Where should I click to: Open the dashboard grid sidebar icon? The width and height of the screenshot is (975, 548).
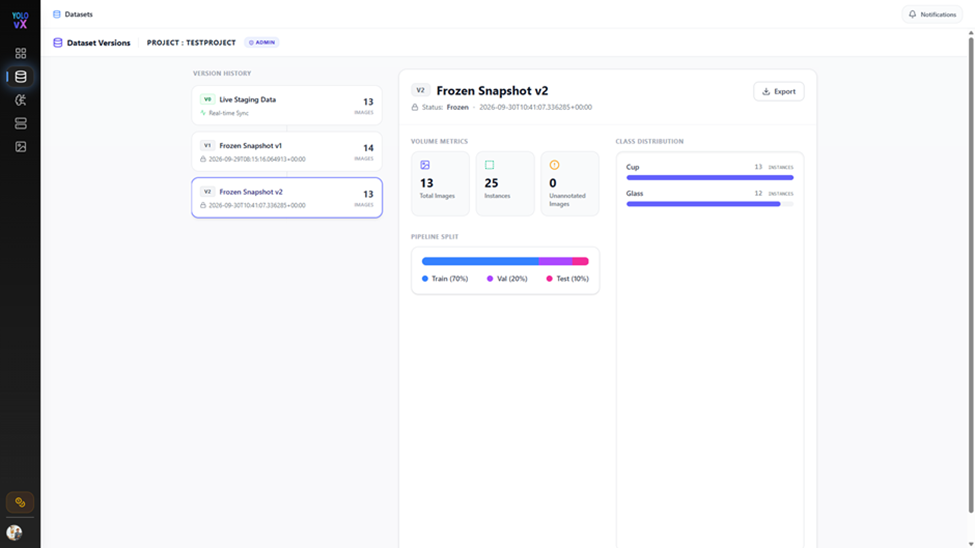21,53
